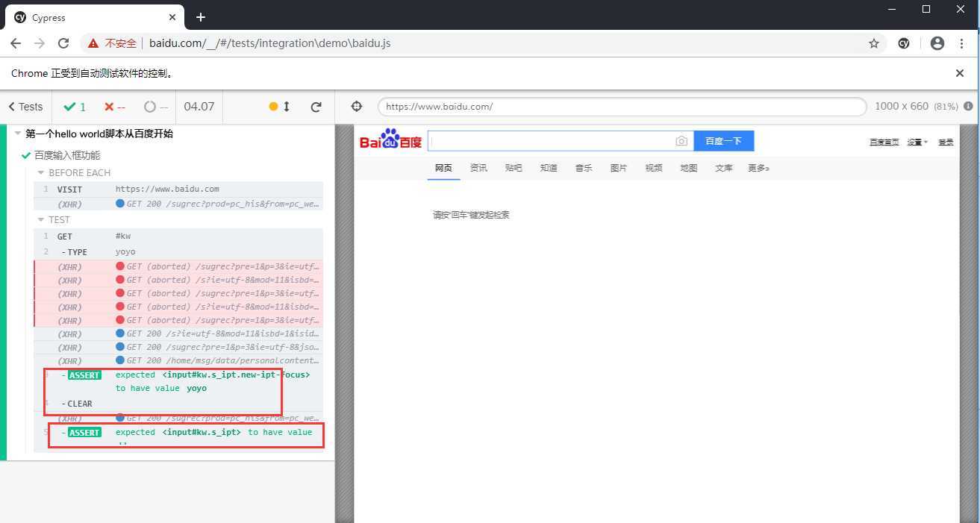Select the TYPE yoyo command
The width and height of the screenshot is (980, 523).
[178, 251]
